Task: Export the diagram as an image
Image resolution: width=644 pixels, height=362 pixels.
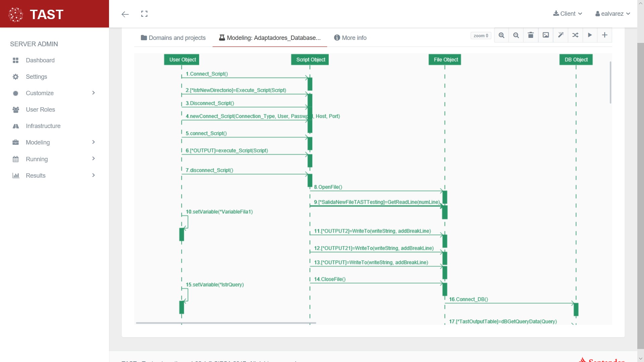Action: pyautogui.click(x=546, y=35)
